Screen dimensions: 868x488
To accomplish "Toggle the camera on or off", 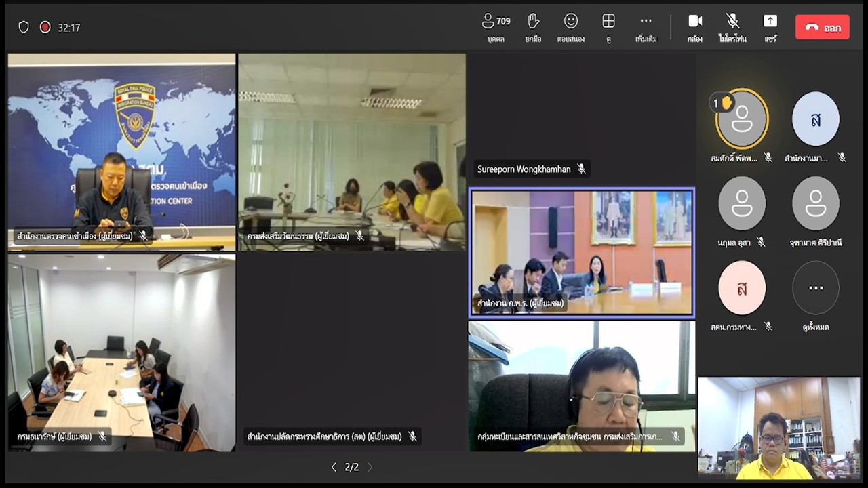I will coord(694,28).
